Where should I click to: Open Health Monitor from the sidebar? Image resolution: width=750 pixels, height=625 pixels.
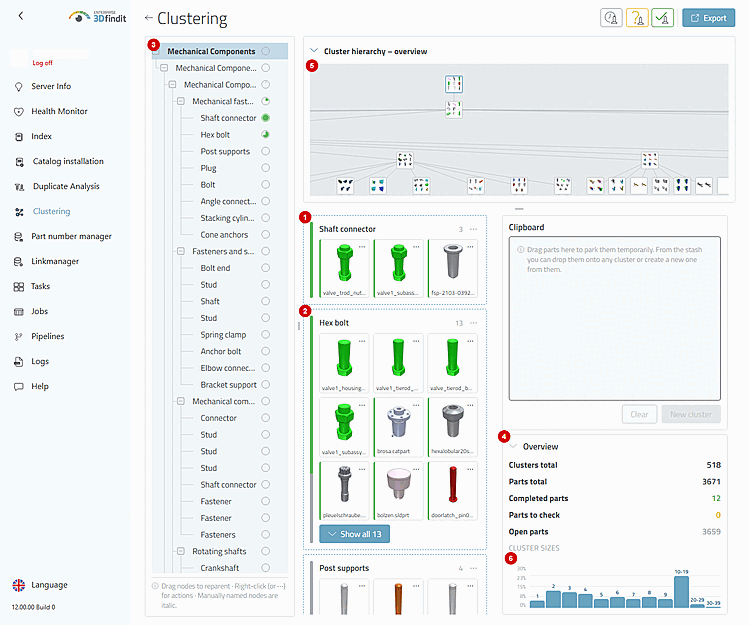point(59,111)
